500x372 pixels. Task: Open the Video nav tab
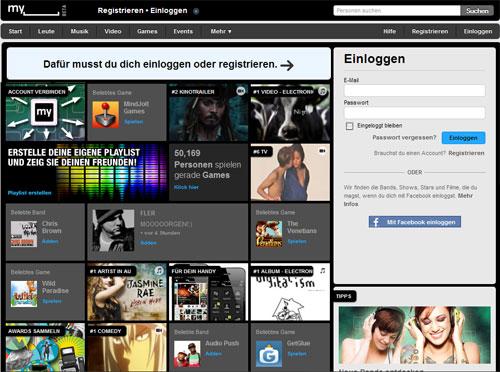coord(113,31)
